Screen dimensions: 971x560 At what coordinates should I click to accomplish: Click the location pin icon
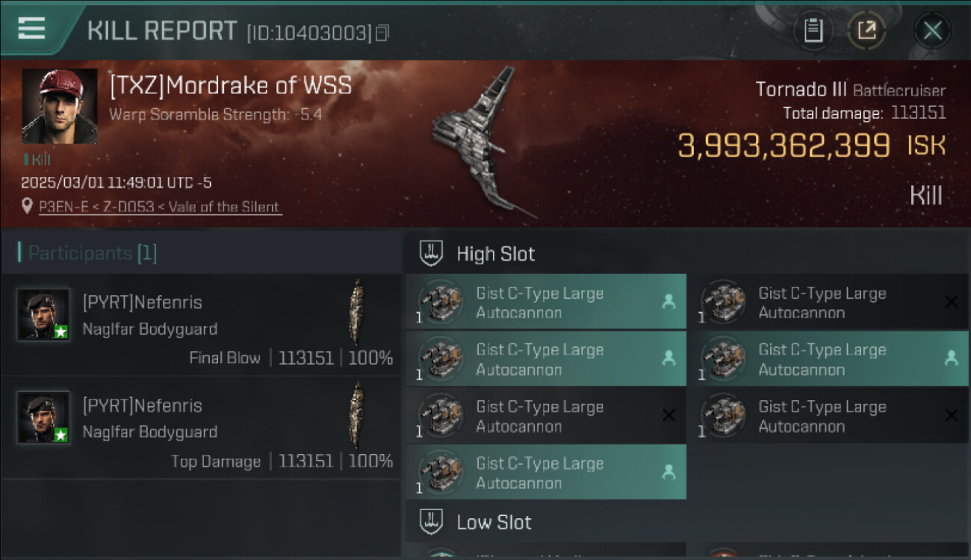[x=28, y=207]
